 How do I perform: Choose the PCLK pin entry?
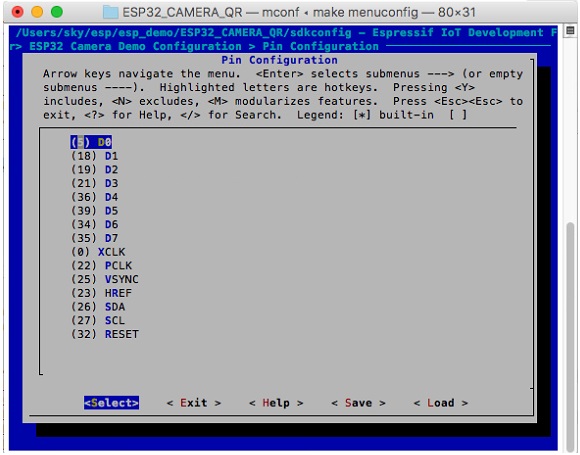point(101,266)
